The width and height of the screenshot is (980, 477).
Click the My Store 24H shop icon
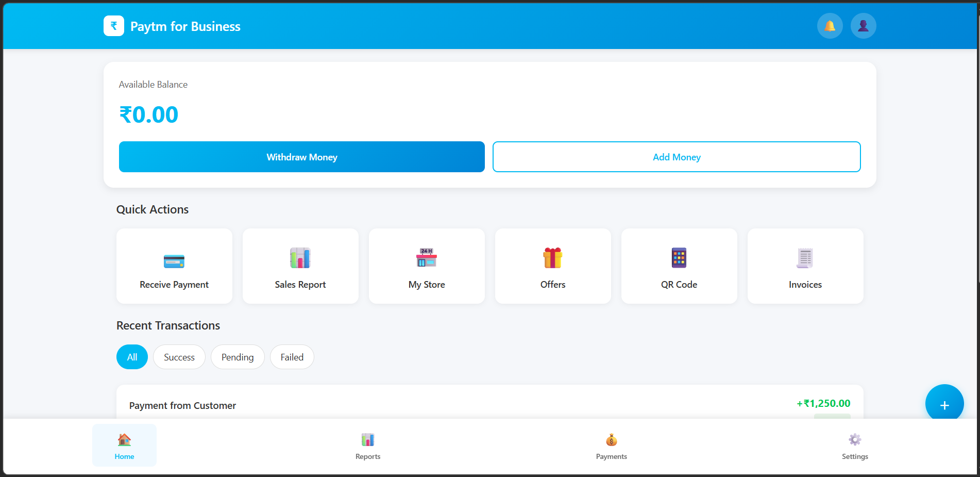(x=427, y=258)
